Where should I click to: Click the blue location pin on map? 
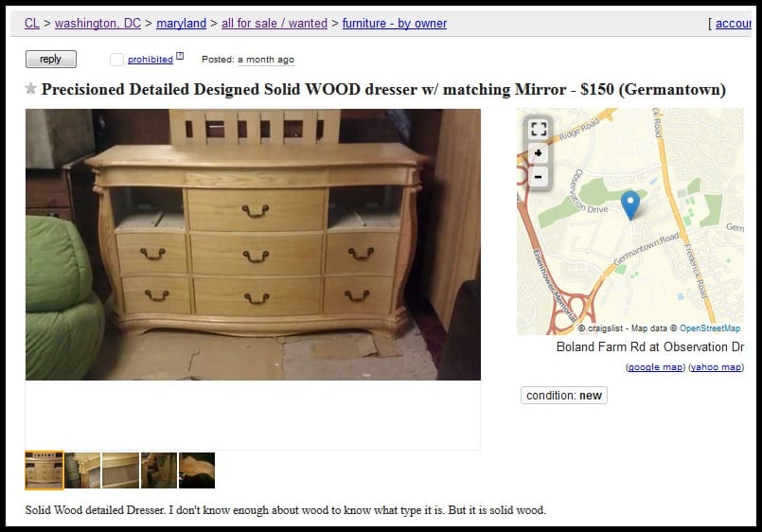click(x=630, y=204)
